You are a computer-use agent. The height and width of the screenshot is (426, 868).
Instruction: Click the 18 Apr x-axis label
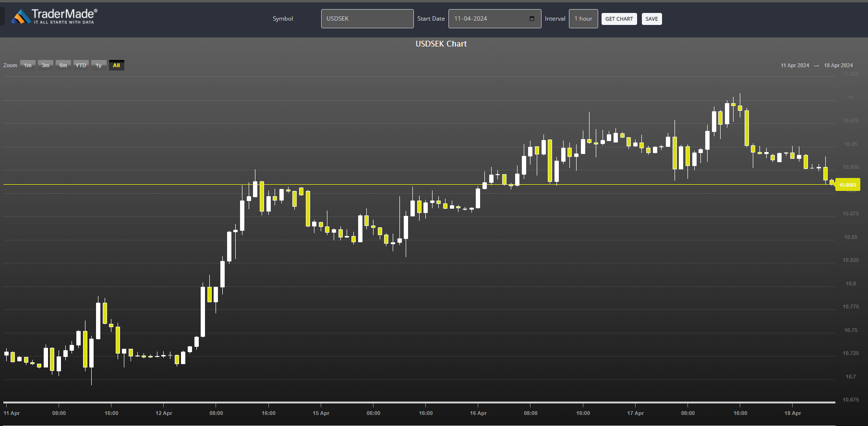[x=793, y=413]
